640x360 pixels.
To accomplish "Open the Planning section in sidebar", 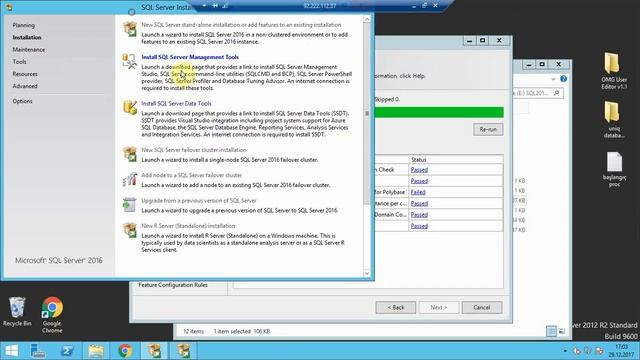I will tap(23, 25).
